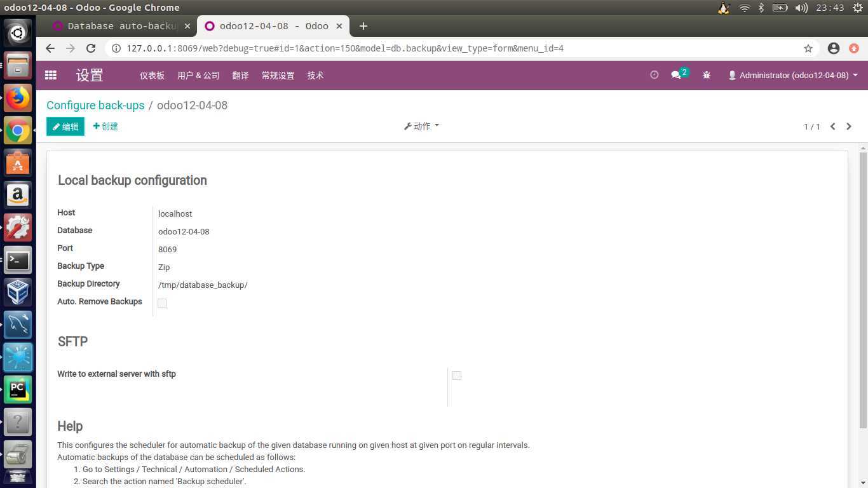The image size is (868, 488).
Task: Go to Configure back-ups breadcrumb
Action: 95,105
